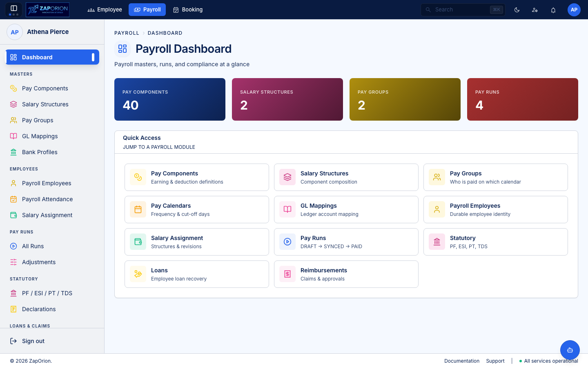Click Loans quick access icon

(x=138, y=274)
